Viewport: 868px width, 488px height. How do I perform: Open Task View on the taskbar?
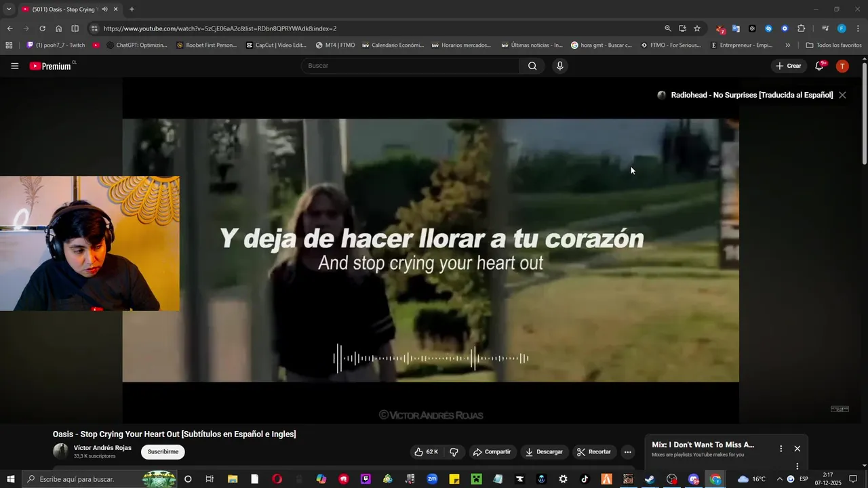click(x=210, y=479)
